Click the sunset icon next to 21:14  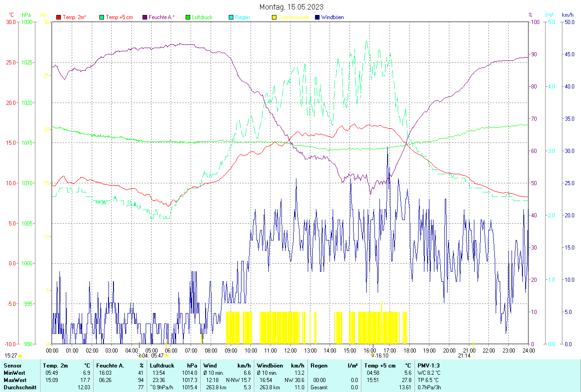(473, 356)
